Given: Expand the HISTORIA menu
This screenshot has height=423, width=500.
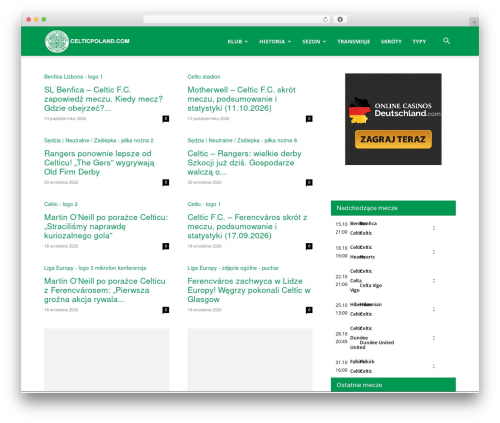Looking at the screenshot, I should pyautogui.click(x=275, y=41).
